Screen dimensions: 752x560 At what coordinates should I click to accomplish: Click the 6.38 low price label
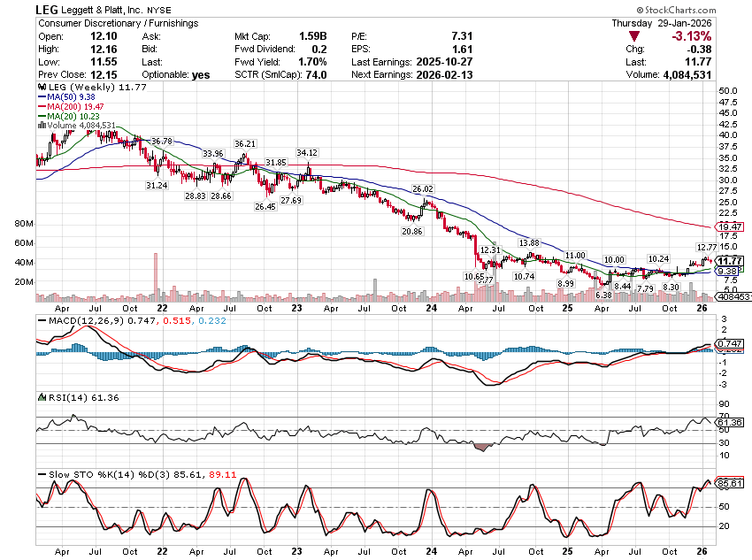click(604, 295)
